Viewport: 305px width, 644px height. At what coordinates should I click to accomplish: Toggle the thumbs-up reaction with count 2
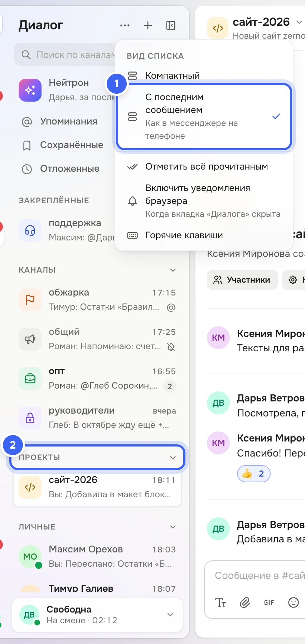coord(253,474)
